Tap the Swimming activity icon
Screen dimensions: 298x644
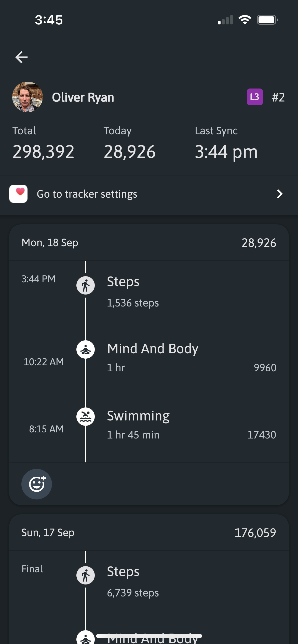point(86,417)
